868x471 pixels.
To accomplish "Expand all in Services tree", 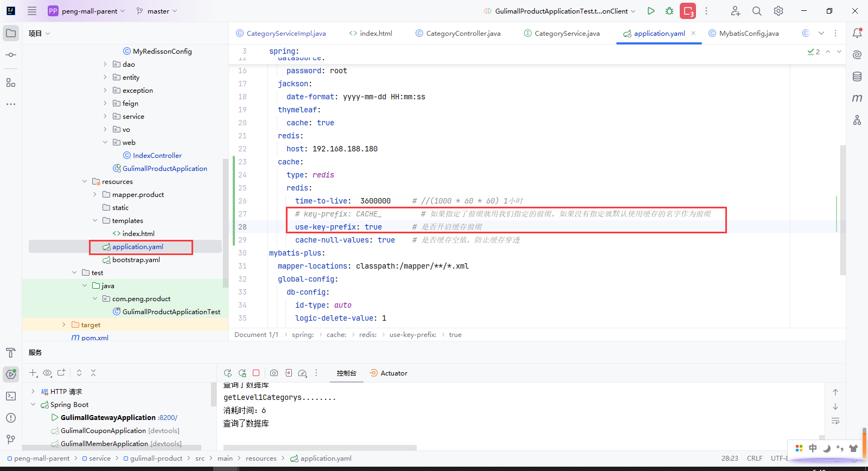I will (79, 373).
